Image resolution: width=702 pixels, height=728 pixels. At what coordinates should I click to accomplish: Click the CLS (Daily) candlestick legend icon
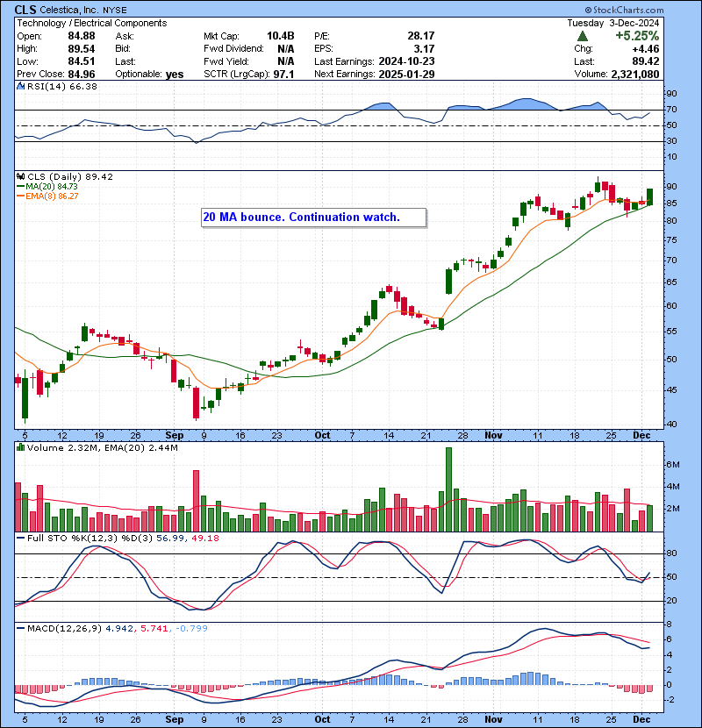click(21, 176)
